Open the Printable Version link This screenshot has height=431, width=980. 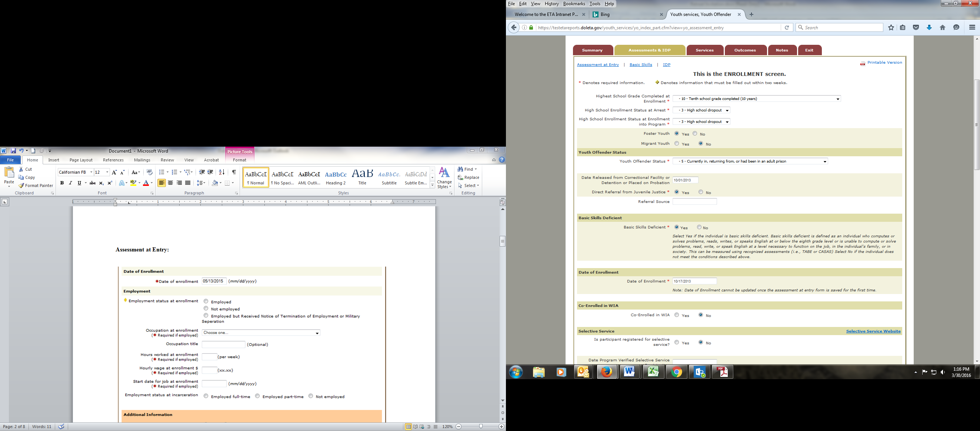point(884,62)
